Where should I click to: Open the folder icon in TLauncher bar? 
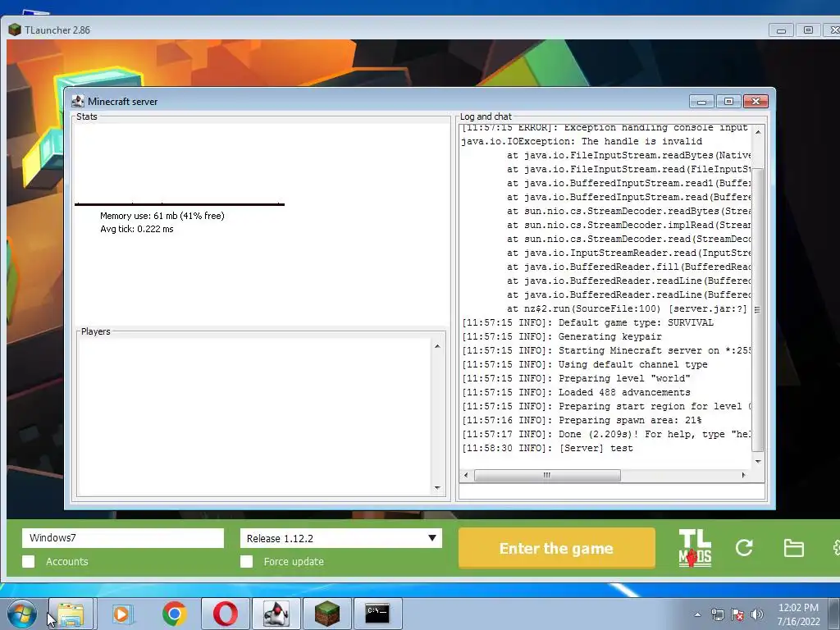(x=793, y=548)
